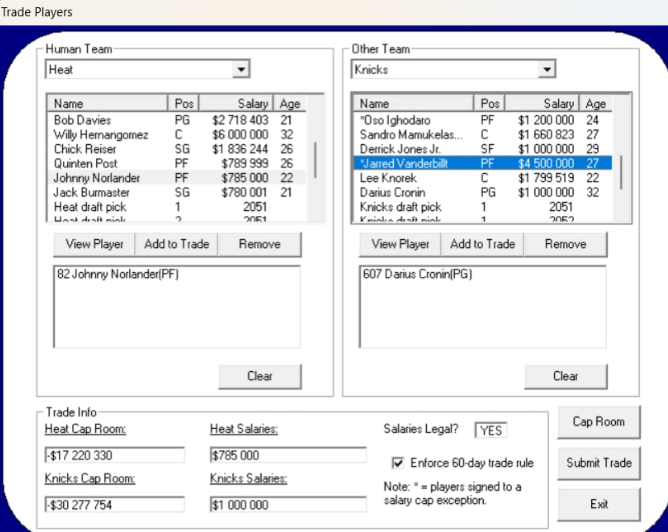
Task: Toggle Enforce 60-day trade rule checkbox
Action: click(397, 463)
